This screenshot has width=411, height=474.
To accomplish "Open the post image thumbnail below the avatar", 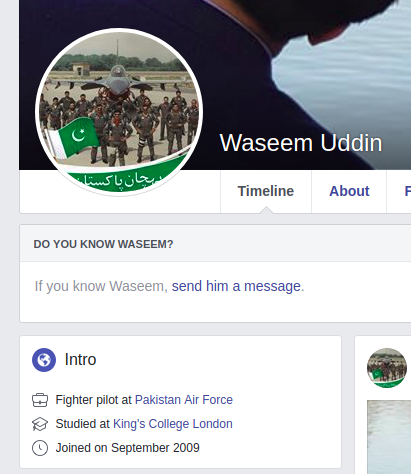I will click(389, 437).
